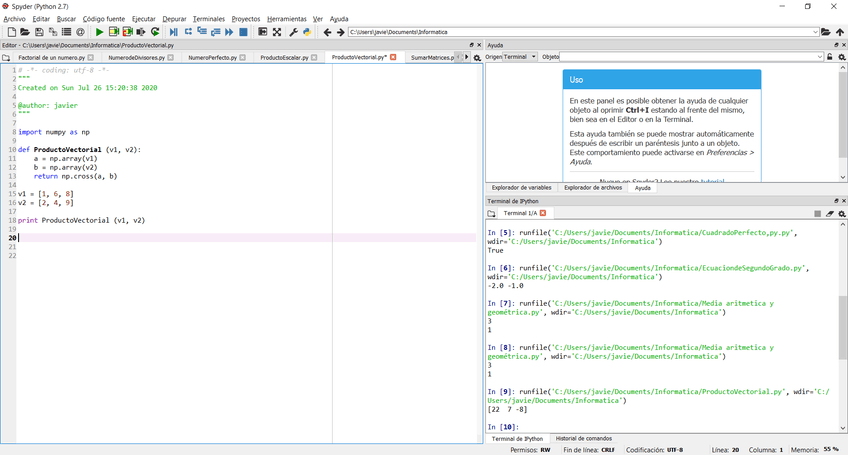The width and height of the screenshot is (848, 455).
Task: Open Preferences with the wrench icon
Action: click(x=293, y=32)
